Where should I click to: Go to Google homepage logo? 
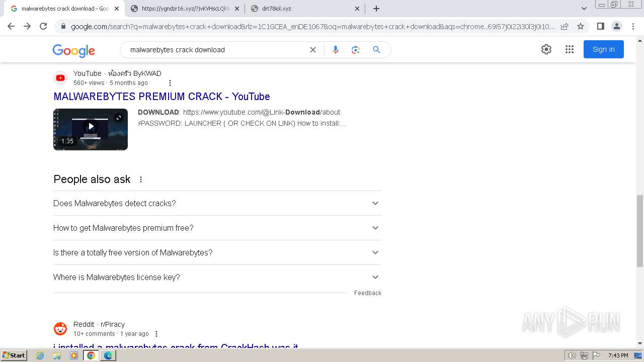[x=73, y=50]
